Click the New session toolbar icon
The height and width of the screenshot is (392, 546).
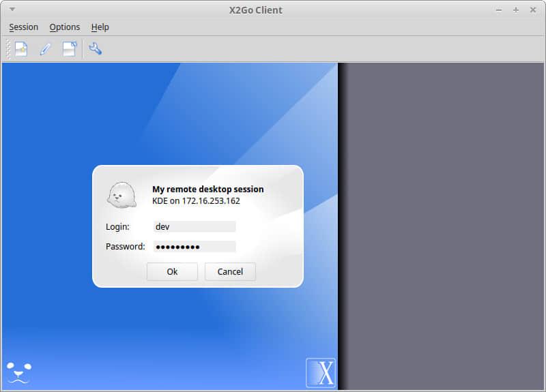(21, 49)
